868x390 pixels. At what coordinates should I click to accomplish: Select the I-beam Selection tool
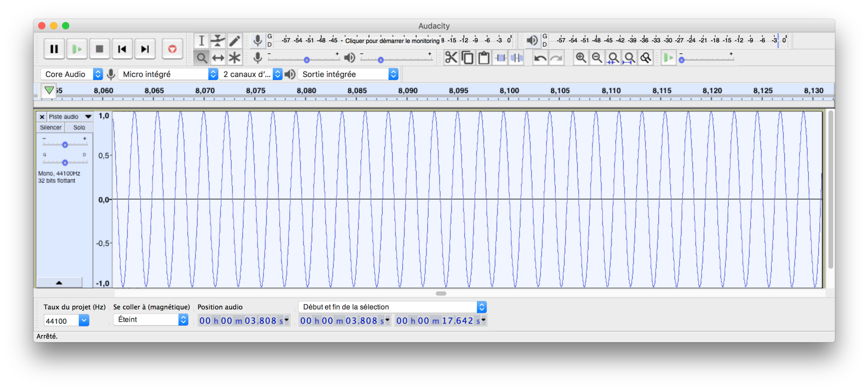(201, 41)
